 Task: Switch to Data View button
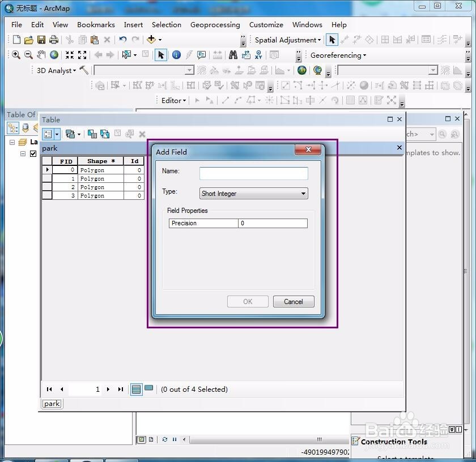142,439
